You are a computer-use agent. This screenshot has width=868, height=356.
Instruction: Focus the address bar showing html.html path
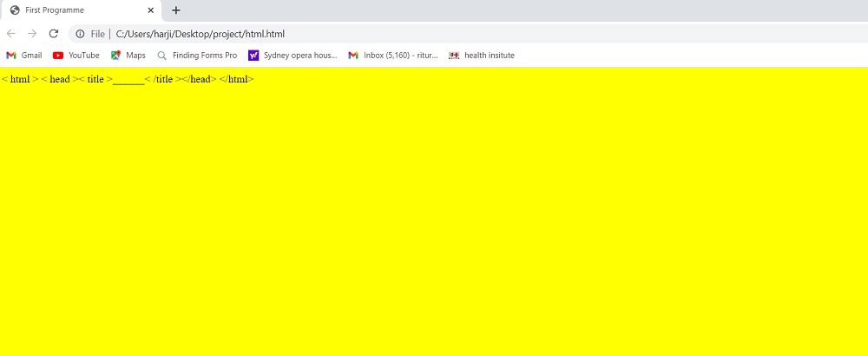pyautogui.click(x=434, y=34)
